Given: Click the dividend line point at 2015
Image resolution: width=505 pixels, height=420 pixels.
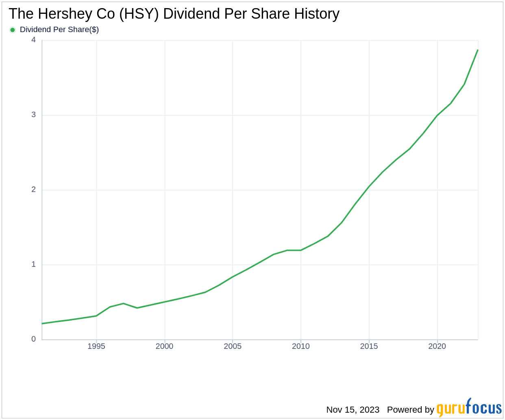Looking at the screenshot, I should pyautogui.click(x=369, y=187).
